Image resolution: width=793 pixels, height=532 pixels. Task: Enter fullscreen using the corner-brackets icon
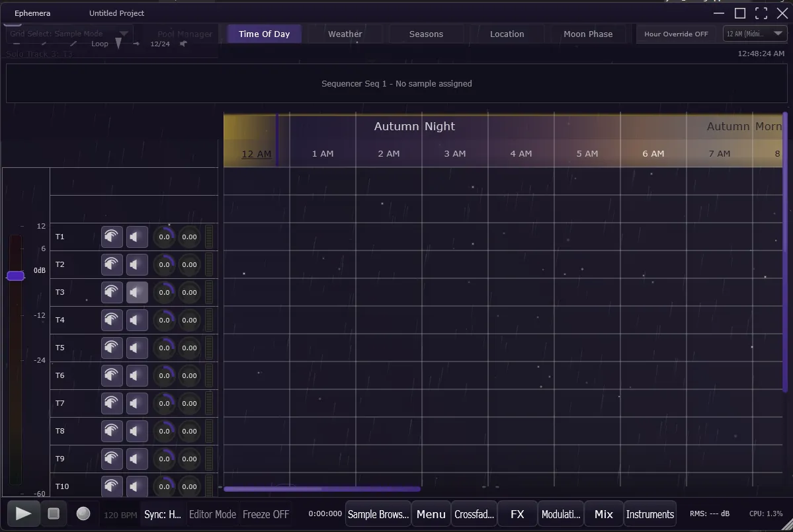point(761,13)
